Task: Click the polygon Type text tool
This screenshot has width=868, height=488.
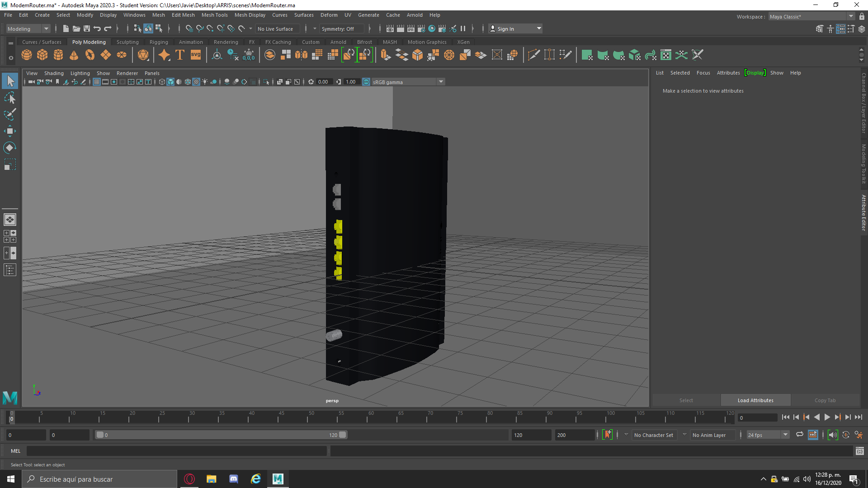Action: pos(180,55)
